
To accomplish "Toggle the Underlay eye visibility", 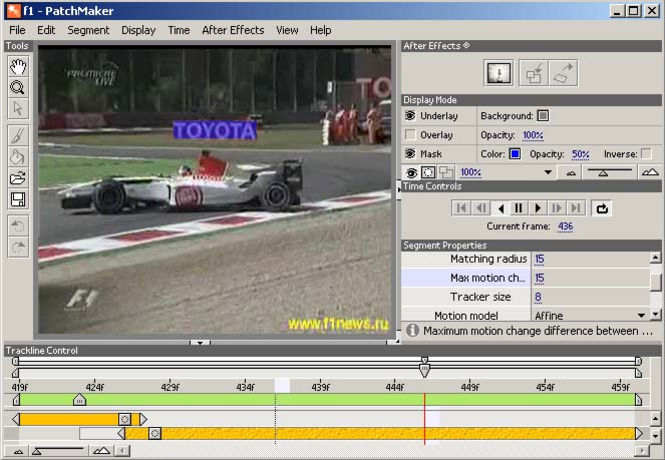I will (410, 116).
